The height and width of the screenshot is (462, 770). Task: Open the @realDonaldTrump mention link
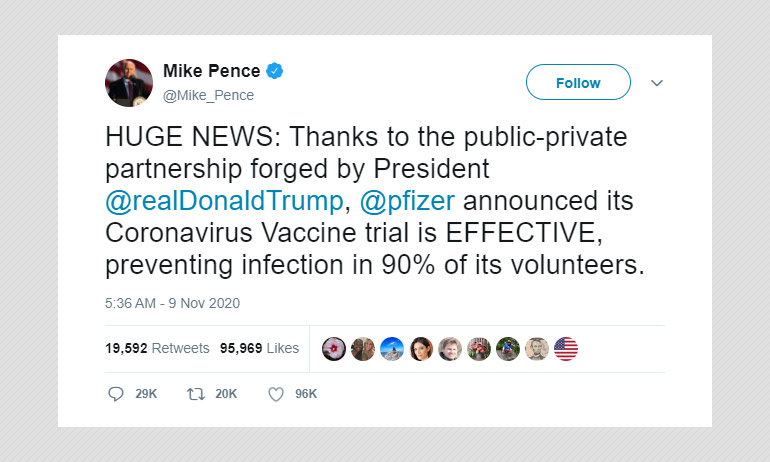[224, 201]
